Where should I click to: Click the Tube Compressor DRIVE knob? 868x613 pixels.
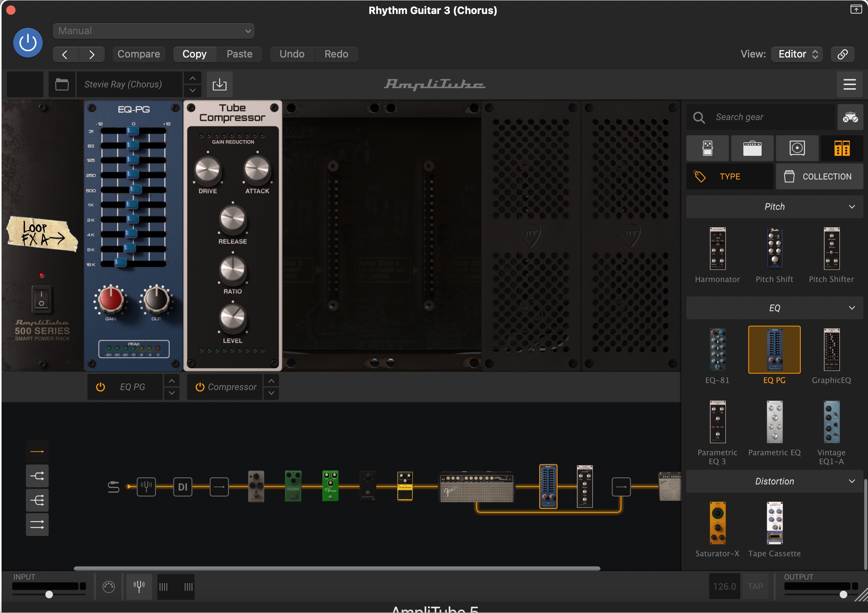(x=208, y=170)
